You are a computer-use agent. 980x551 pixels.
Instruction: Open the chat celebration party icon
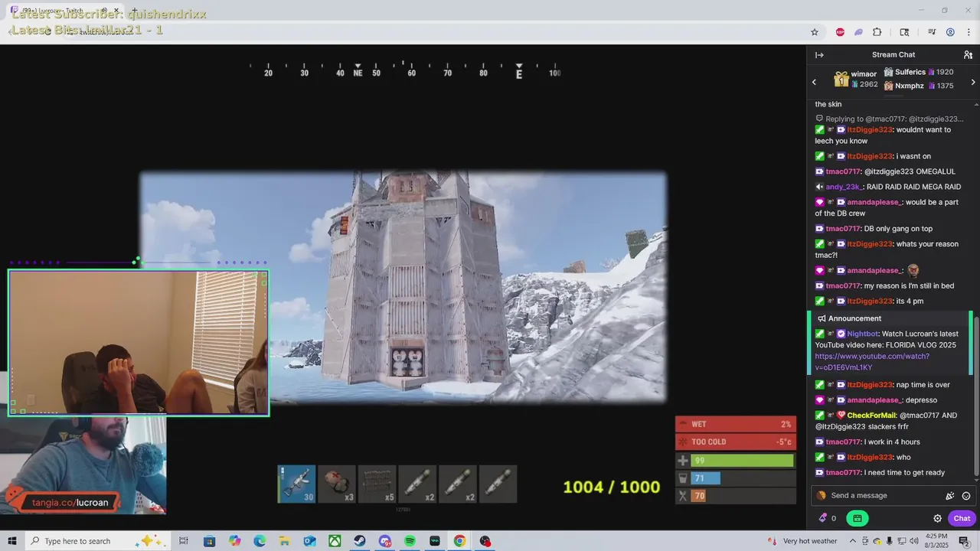click(950, 496)
